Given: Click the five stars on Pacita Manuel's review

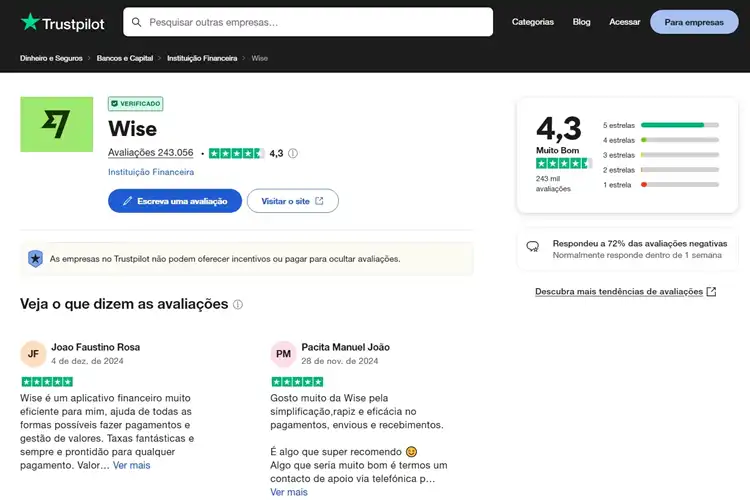Looking at the screenshot, I should (x=297, y=381).
